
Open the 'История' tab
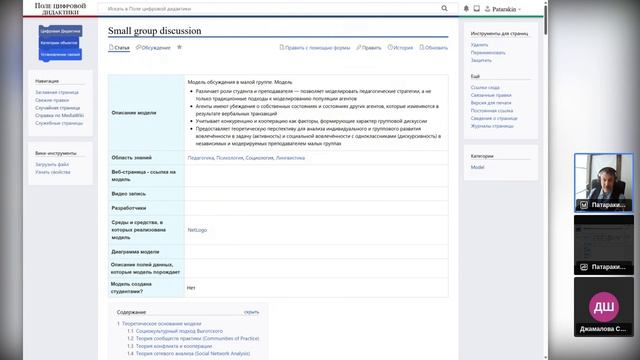400,48
